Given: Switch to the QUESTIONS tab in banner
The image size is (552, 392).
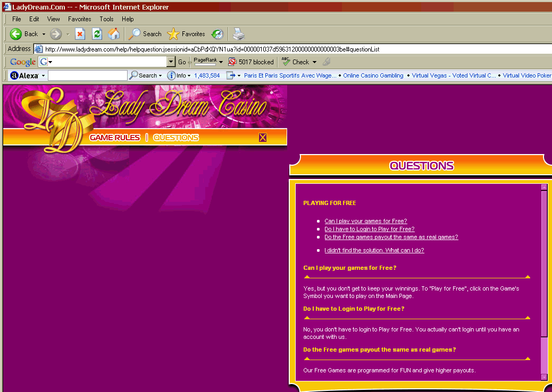Looking at the screenshot, I should pyautogui.click(x=176, y=138).
